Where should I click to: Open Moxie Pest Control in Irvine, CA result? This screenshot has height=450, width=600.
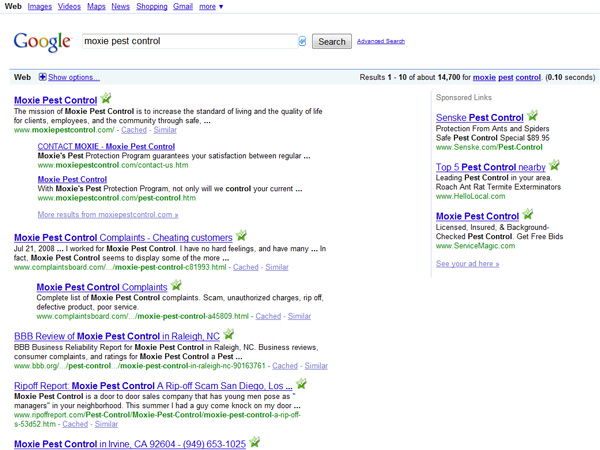coord(130,444)
